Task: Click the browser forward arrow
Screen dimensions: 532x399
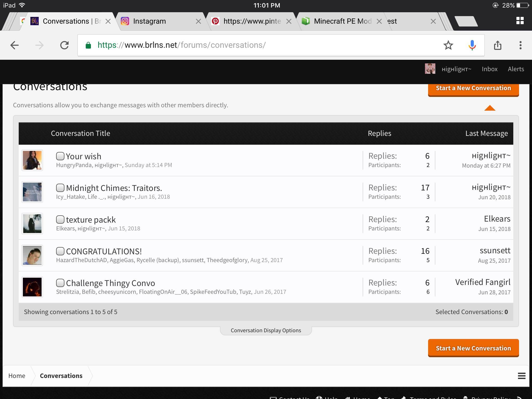Action: 39,45
